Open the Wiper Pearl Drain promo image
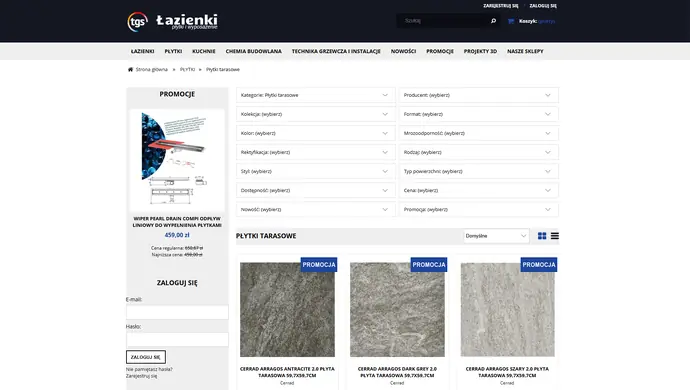 tap(177, 160)
